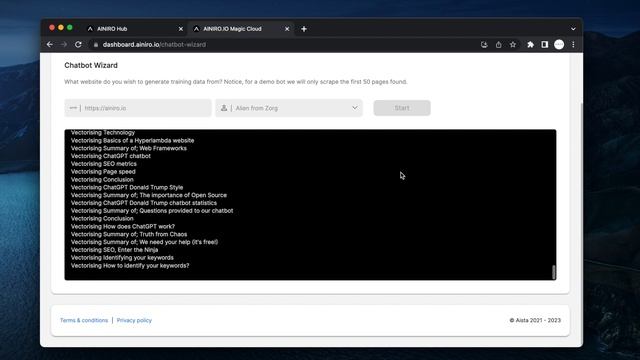Close the AINIRO Hub tab
This screenshot has height=360, width=640.
(x=181, y=29)
